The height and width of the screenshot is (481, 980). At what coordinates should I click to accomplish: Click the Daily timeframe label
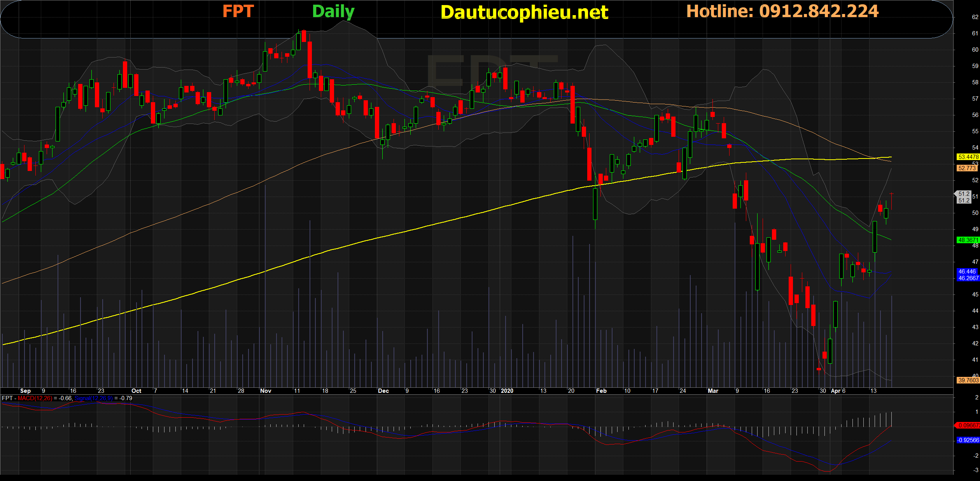pyautogui.click(x=333, y=11)
